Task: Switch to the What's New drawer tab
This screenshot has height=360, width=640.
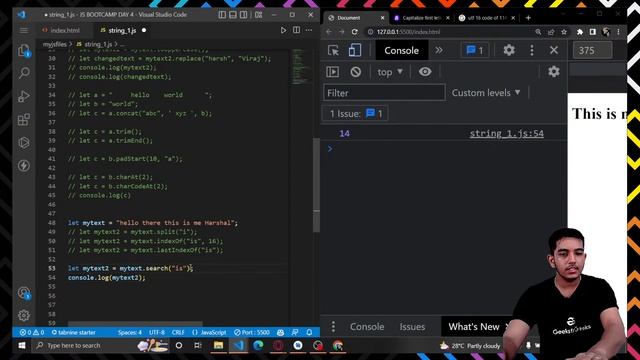Action: (473, 327)
